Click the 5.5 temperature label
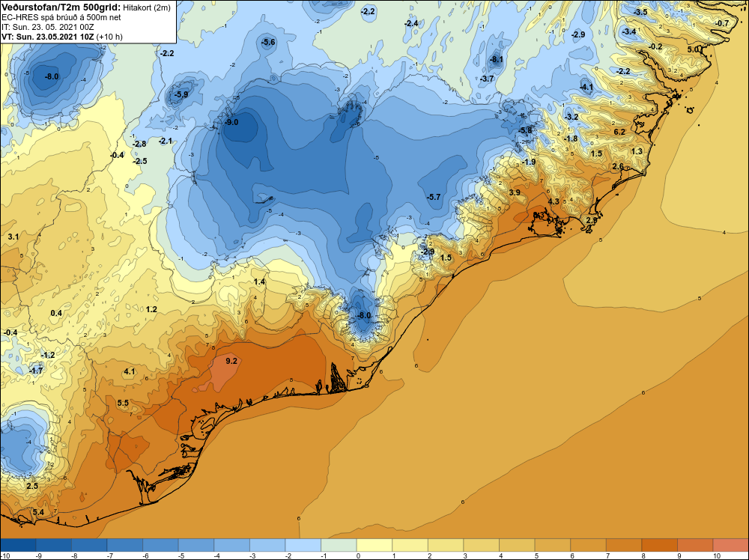Viewport: 749px width, 560px height. coord(123,403)
